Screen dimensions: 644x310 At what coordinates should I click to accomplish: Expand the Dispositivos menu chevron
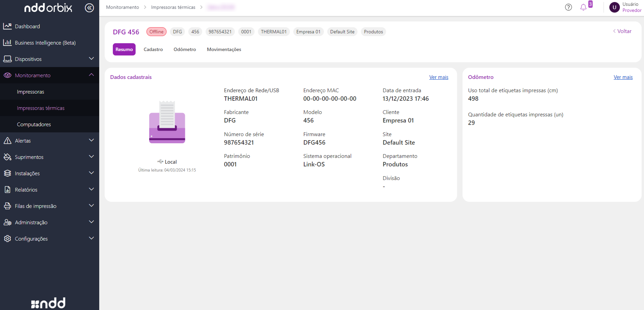coord(91,59)
